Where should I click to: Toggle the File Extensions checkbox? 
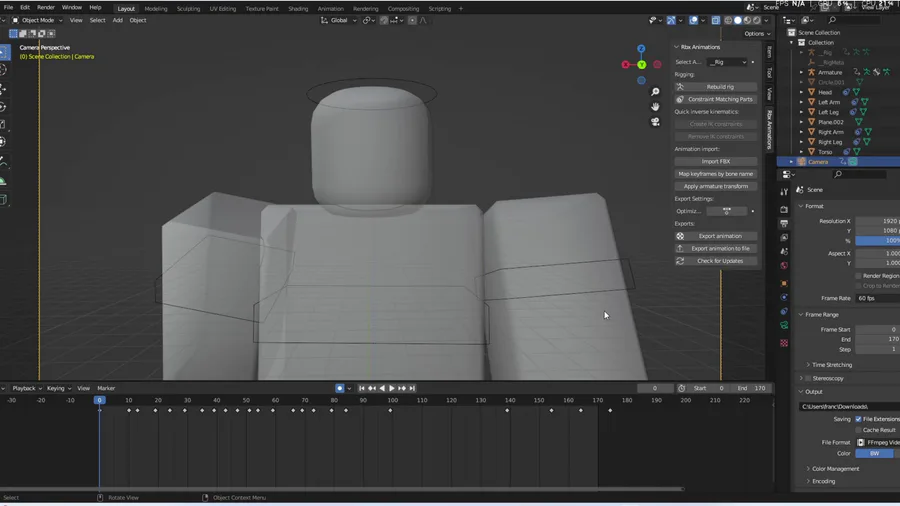(859, 419)
